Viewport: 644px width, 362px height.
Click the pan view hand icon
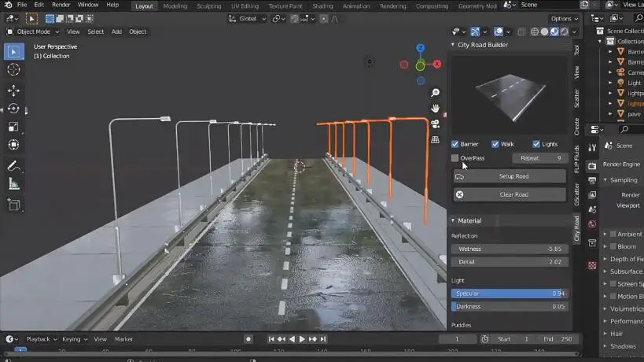[436, 108]
